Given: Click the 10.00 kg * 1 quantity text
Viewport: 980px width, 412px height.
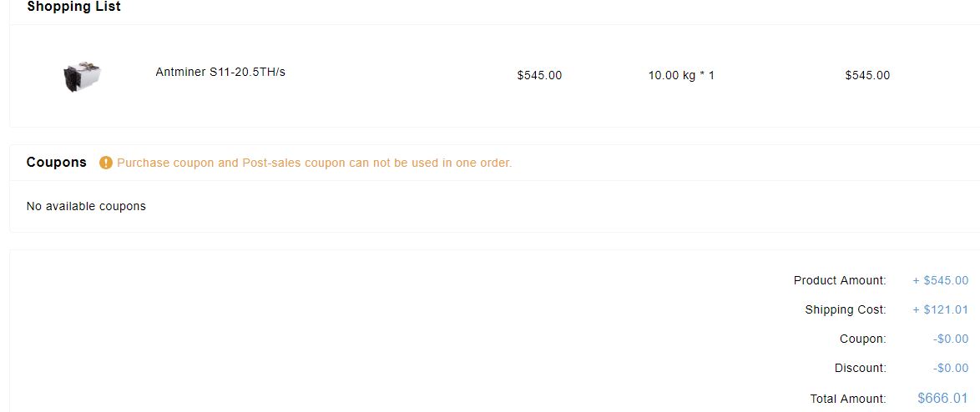Looking at the screenshot, I should [x=681, y=76].
